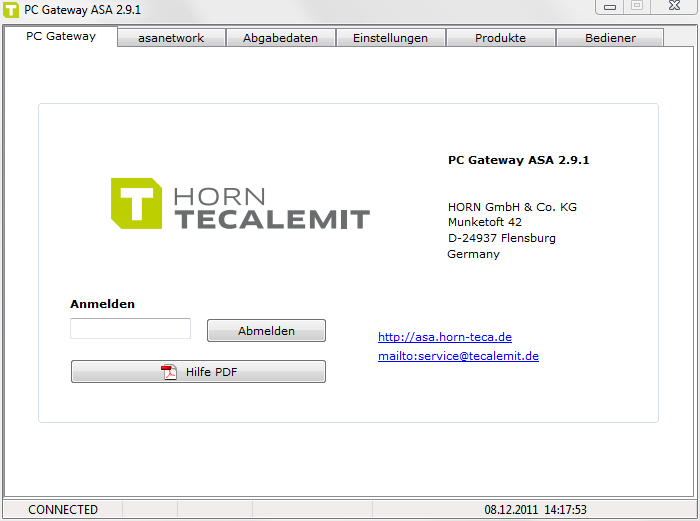This screenshot has height=521, width=700.
Task: Click the bold PC Gateway ASA 2.9.1 heading
Action: pyautogui.click(x=518, y=160)
